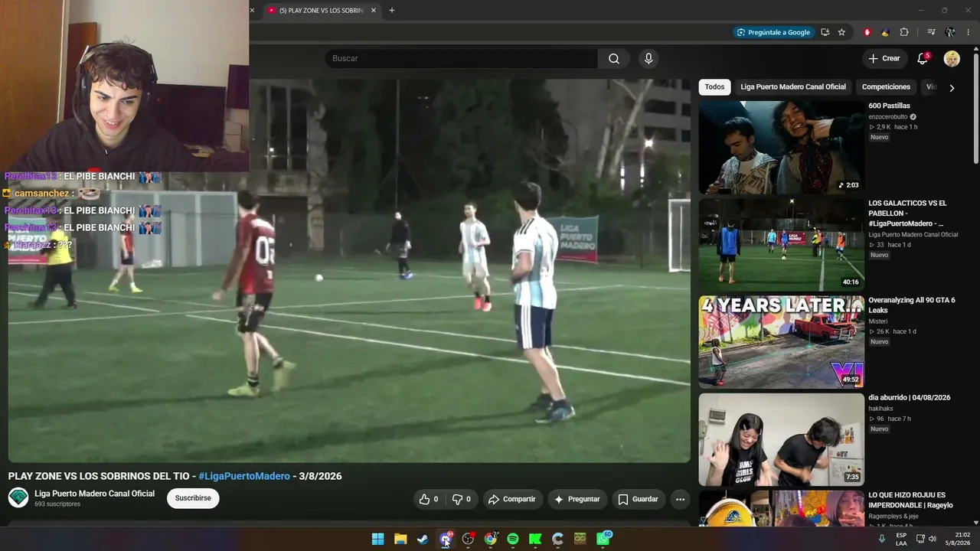Start voice search with the microphone icon
Screen dimensions: 980x551
tap(648, 59)
